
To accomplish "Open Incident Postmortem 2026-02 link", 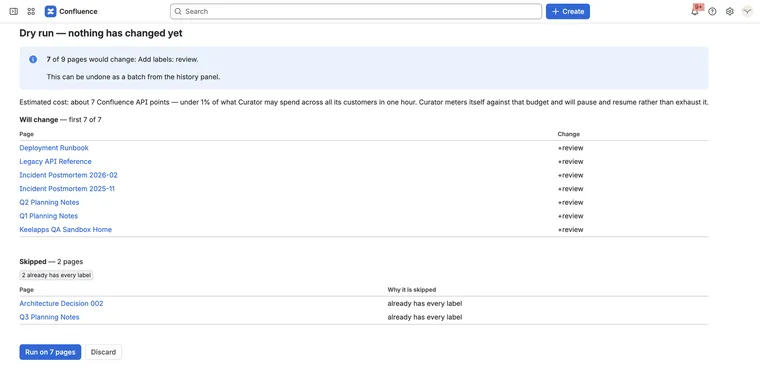I will [68, 175].
